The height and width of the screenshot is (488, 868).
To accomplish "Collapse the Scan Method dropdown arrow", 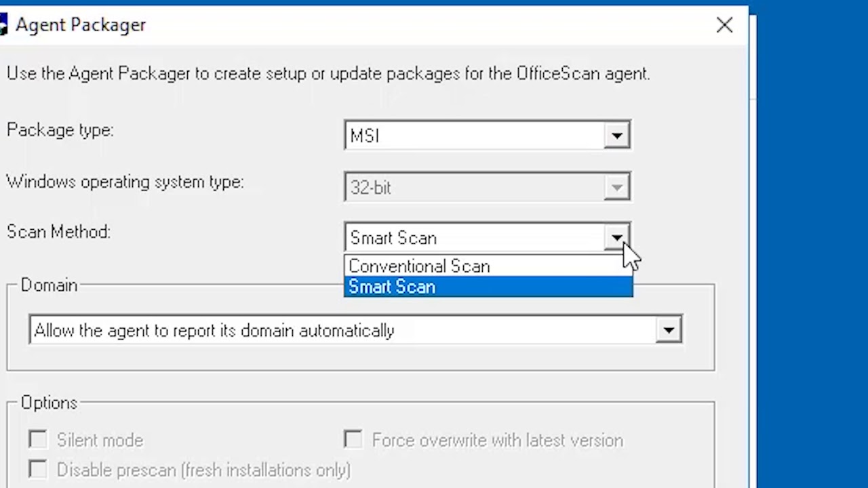I will point(616,238).
